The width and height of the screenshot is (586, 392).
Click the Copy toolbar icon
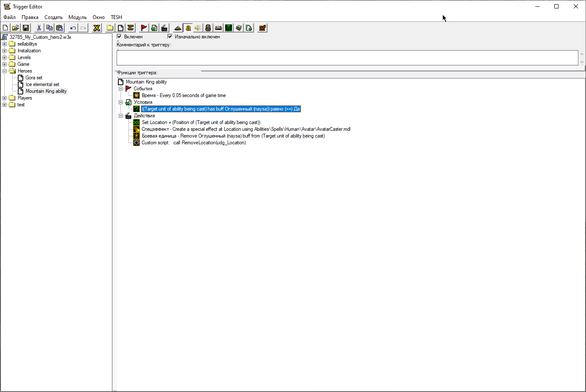pyautogui.click(x=49, y=28)
